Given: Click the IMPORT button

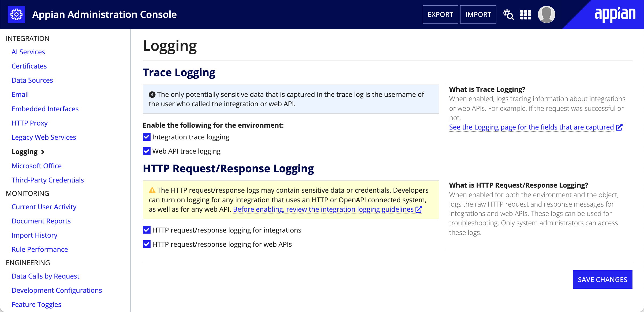Looking at the screenshot, I should pos(478,14).
